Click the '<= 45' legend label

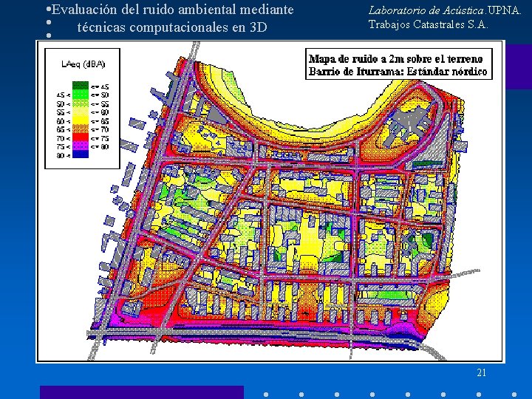(x=100, y=87)
